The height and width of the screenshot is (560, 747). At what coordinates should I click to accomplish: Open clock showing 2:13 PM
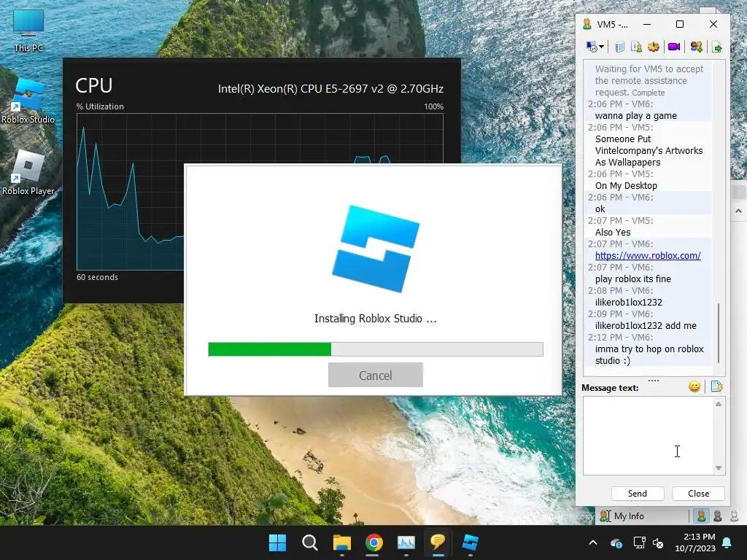coord(695,542)
